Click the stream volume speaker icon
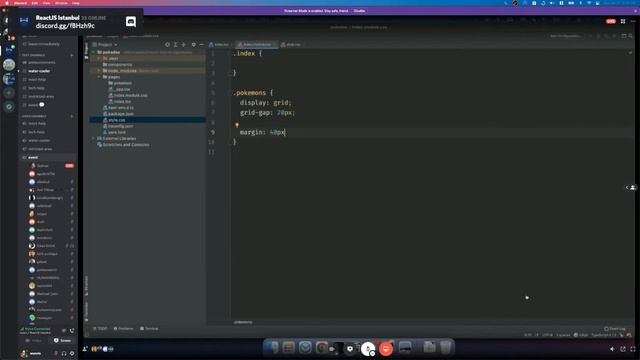Viewport: 640px width, 360px height. click(x=612, y=349)
